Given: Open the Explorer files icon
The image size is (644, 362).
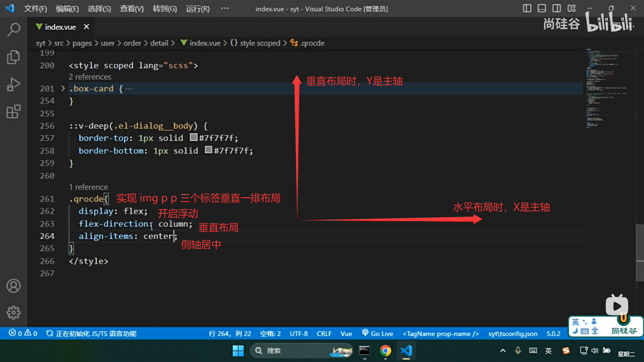Looking at the screenshot, I should (13, 57).
